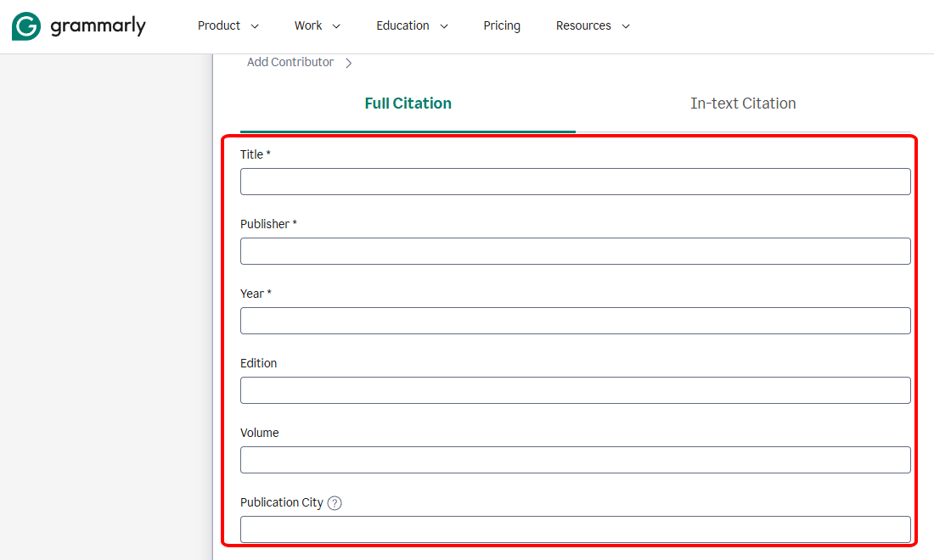Go to the Pricing page
The width and height of the screenshot is (934, 560).
(x=502, y=25)
